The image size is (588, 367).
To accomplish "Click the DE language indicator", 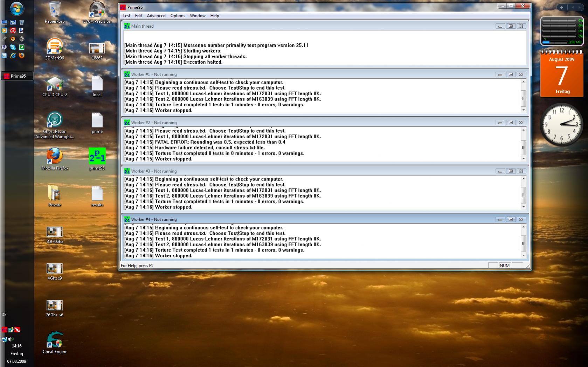I will pos(4,315).
